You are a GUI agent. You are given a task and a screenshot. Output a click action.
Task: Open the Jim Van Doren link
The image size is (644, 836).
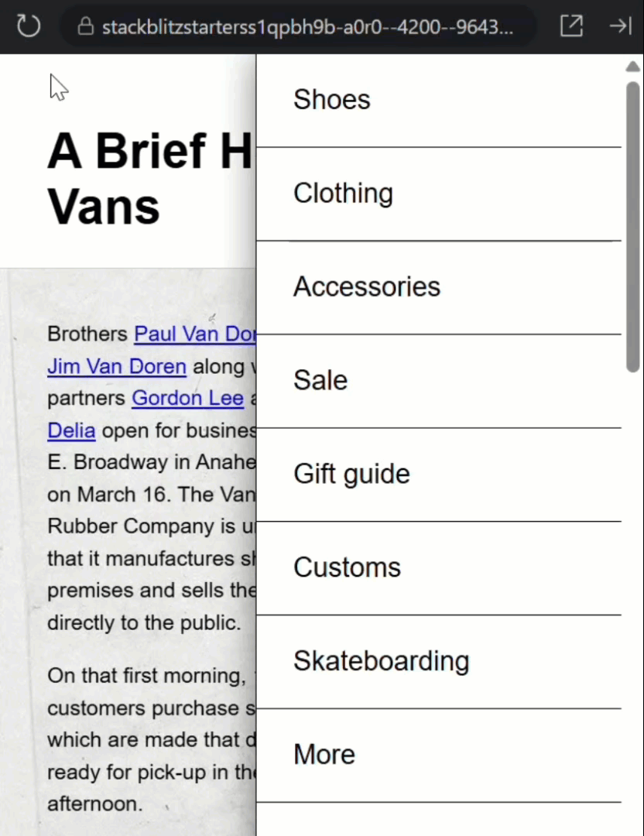[x=117, y=367]
